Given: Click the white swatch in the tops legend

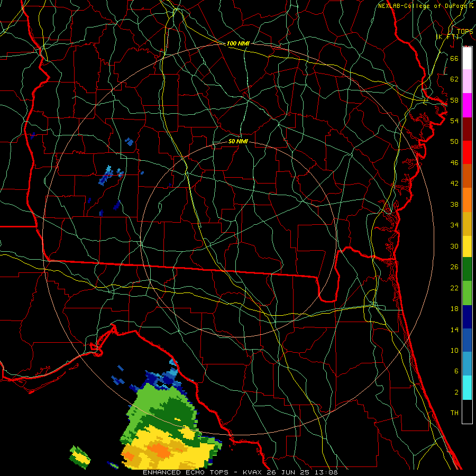Looking at the screenshot, I should 467,58.
